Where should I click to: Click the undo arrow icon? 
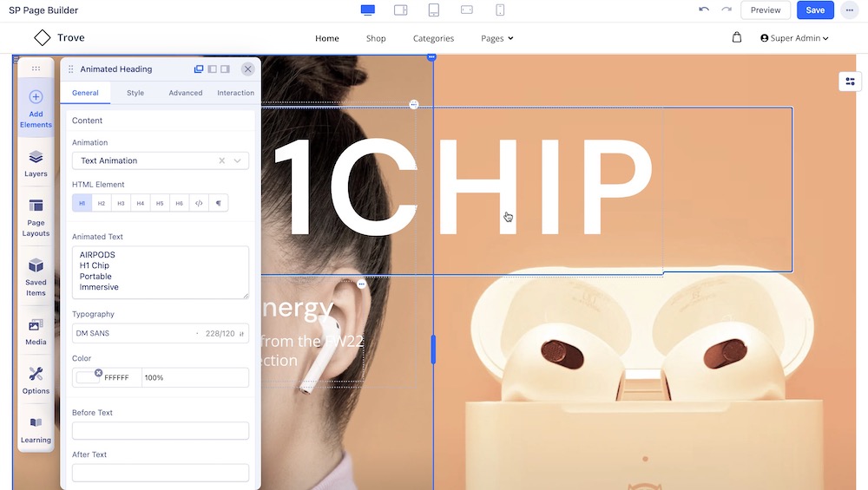point(704,10)
